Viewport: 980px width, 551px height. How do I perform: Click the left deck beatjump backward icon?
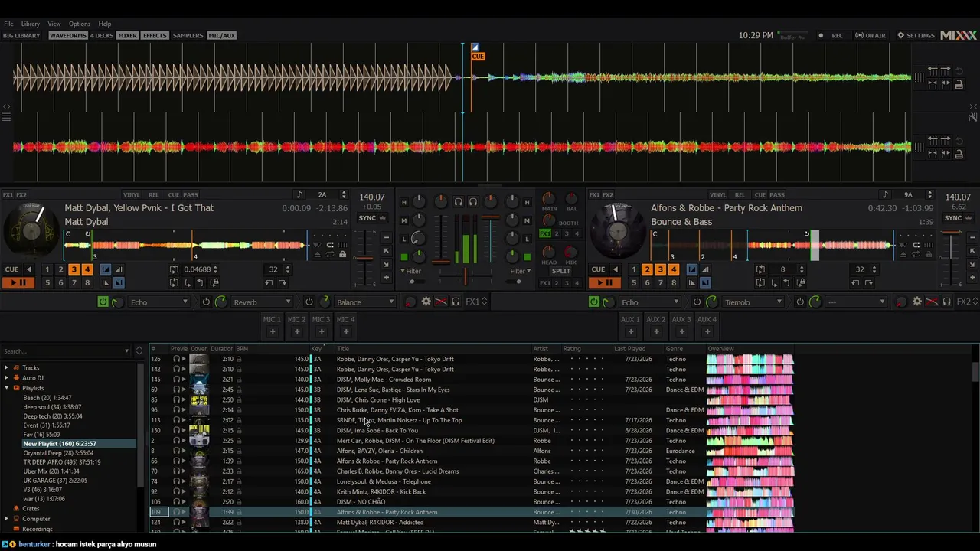pyautogui.click(x=269, y=283)
